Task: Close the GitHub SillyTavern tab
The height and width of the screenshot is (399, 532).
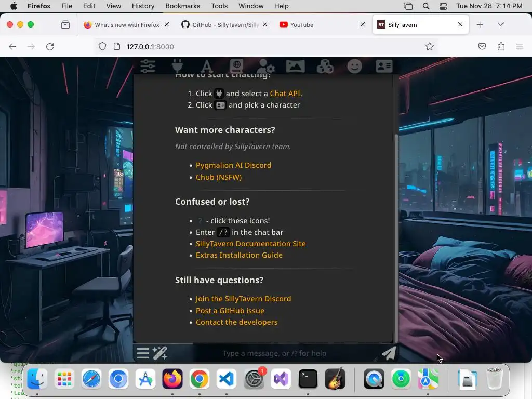Action: click(x=265, y=24)
